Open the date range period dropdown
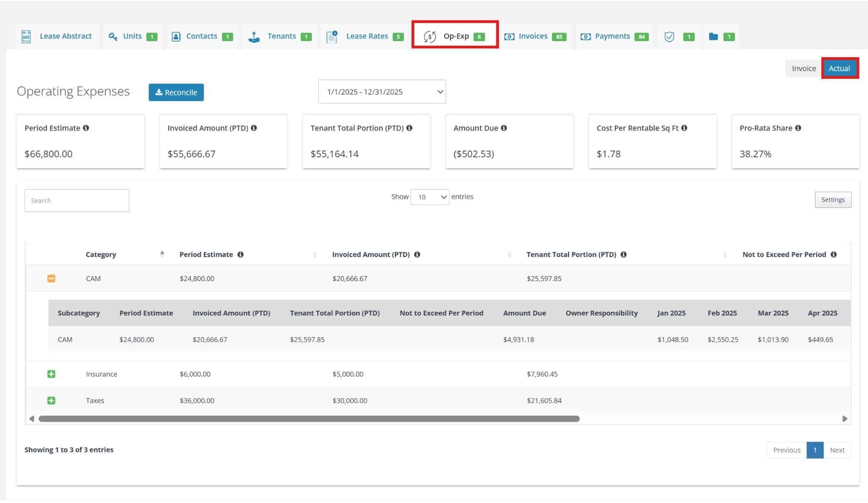The image size is (868, 503). pyautogui.click(x=382, y=92)
